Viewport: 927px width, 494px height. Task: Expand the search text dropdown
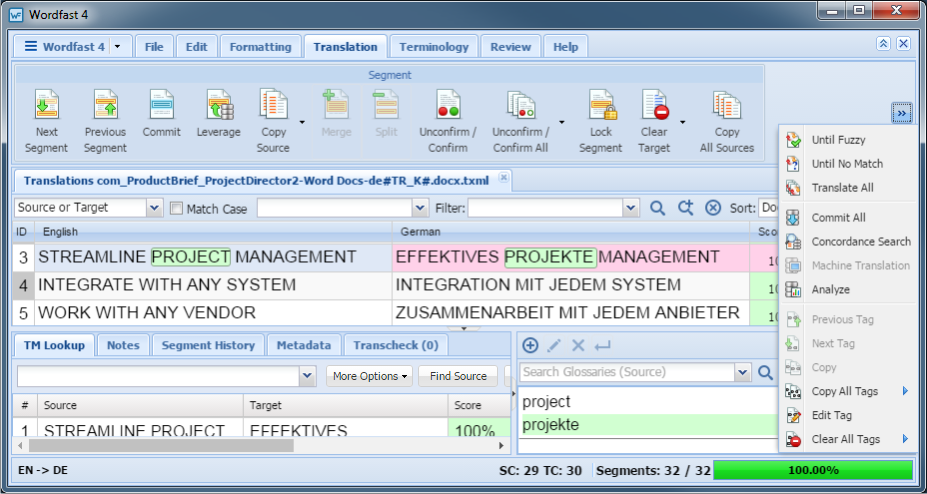[420, 208]
